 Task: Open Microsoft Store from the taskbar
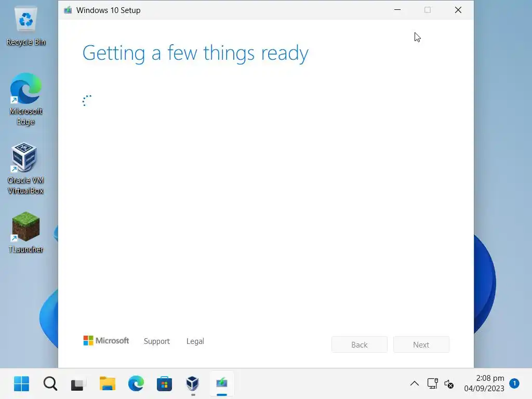coord(164,384)
